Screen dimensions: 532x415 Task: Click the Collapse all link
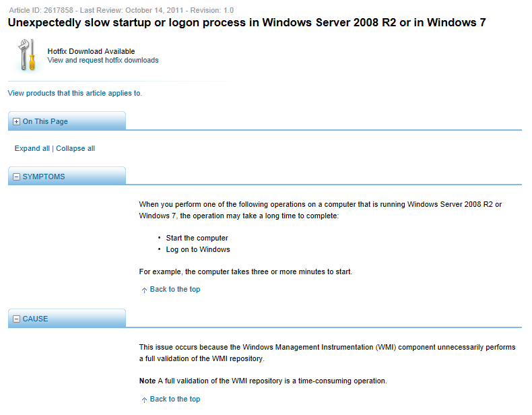[x=75, y=148]
